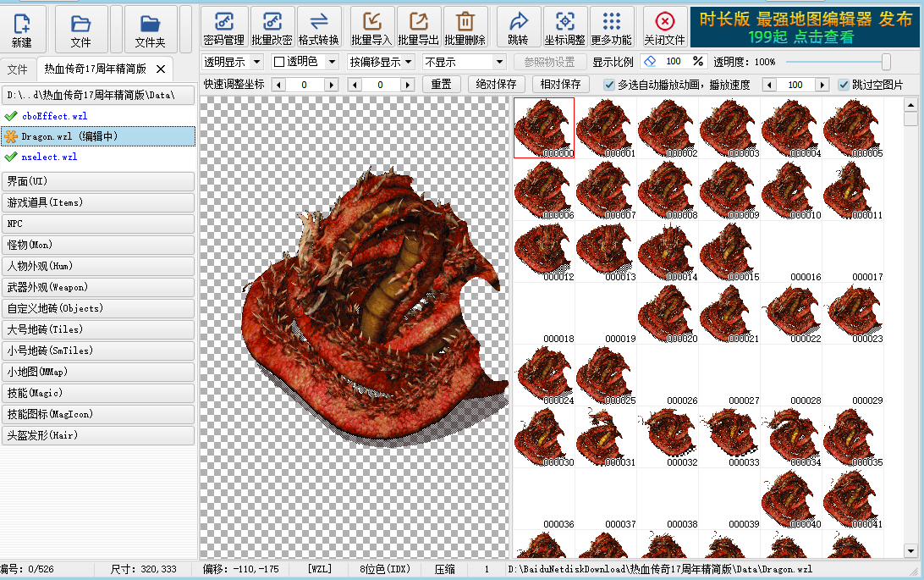Open the 透明色 color dropdown arrow
The height and width of the screenshot is (580, 924).
[333, 62]
